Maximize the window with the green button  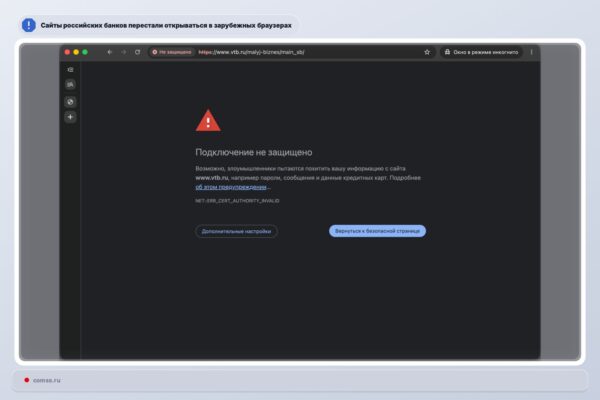[x=85, y=52]
